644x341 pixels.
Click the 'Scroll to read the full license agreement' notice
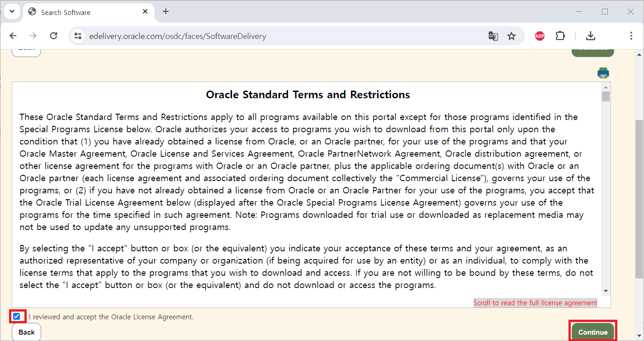[535, 303]
